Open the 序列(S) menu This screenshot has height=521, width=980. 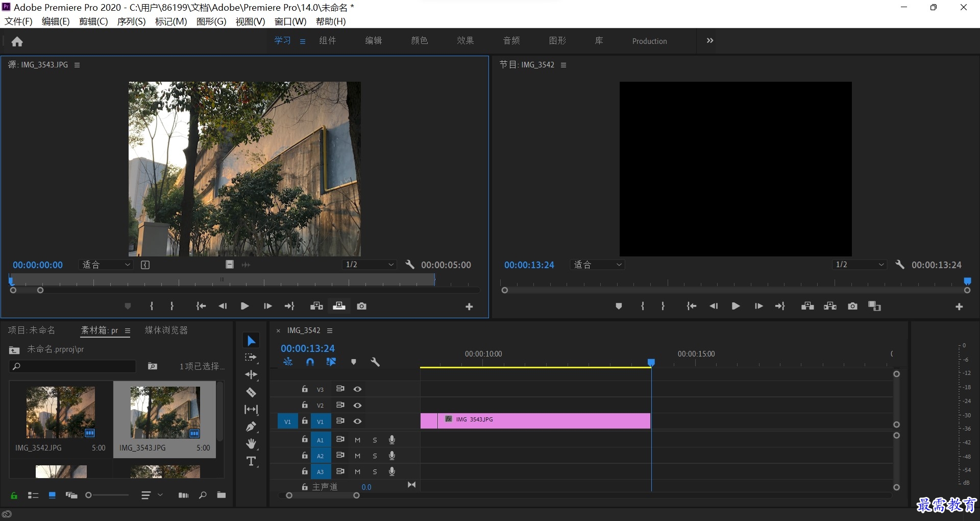[x=131, y=21]
